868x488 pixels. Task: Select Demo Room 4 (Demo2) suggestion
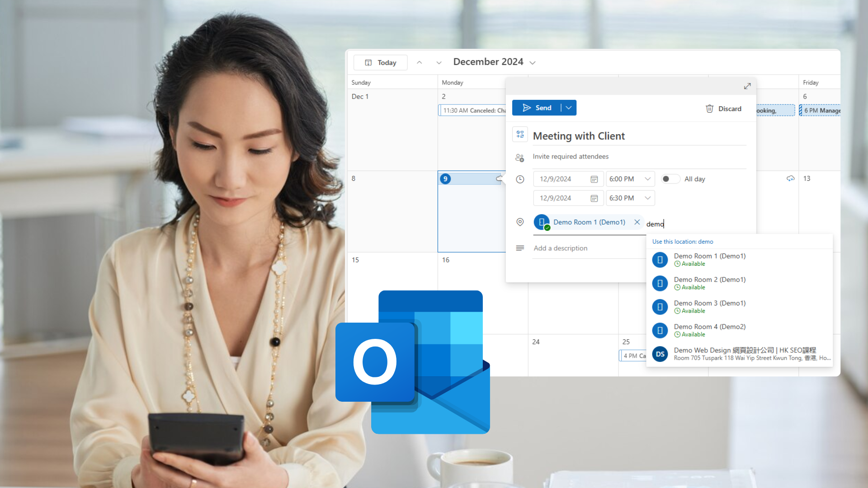(709, 330)
